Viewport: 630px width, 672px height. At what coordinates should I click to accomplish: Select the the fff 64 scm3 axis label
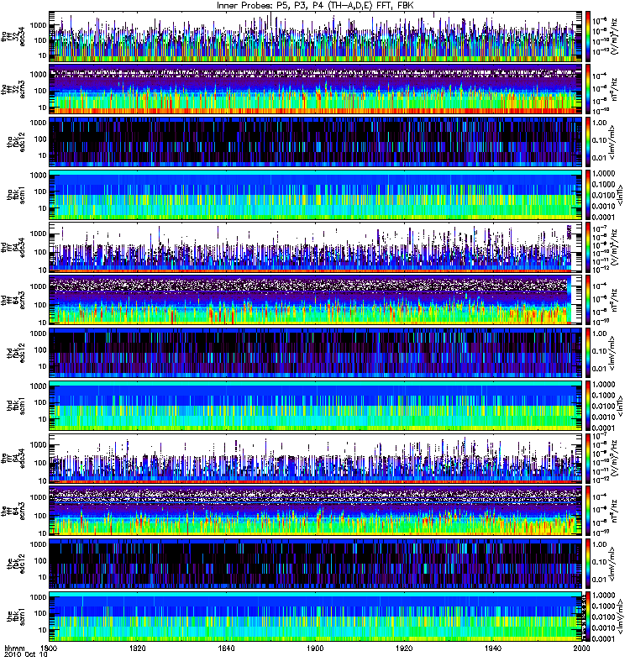click(13, 511)
